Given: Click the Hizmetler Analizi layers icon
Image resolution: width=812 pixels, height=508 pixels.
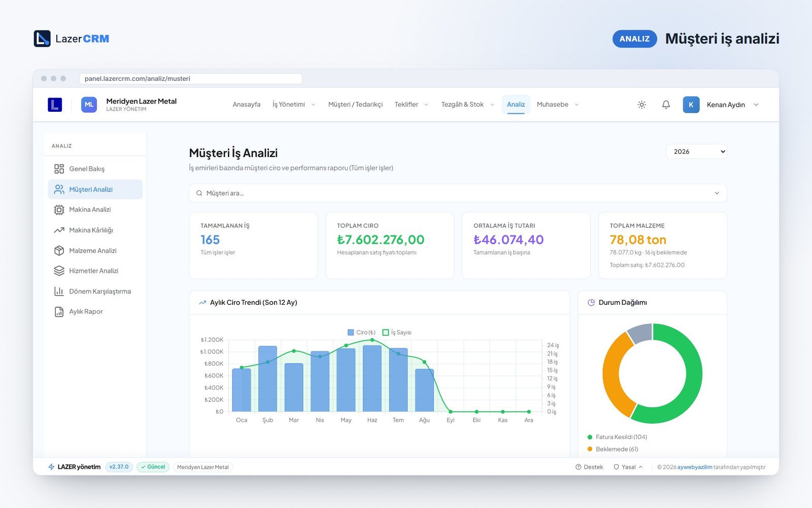Looking at the screenshot, I should tap(59, 271).
